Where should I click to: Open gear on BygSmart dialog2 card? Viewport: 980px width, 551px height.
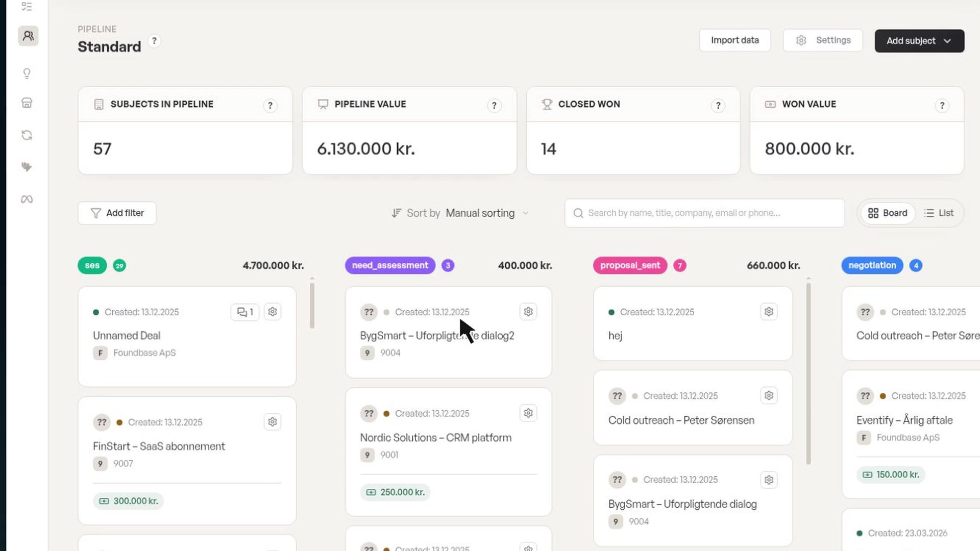(528, 312)
